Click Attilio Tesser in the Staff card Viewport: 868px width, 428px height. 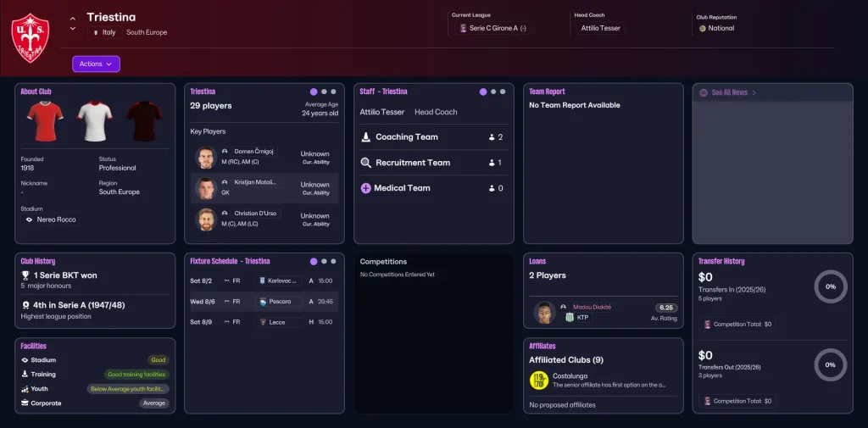[382, 112]
